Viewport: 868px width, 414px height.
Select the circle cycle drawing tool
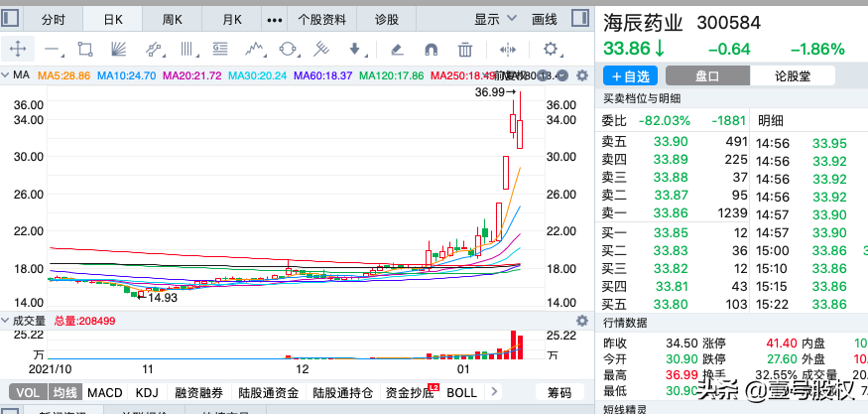(x=288, y=50)
